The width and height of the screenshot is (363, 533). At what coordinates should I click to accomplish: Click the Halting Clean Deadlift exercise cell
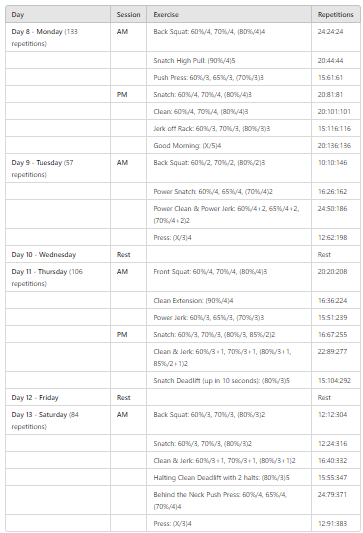coord(229,477)
